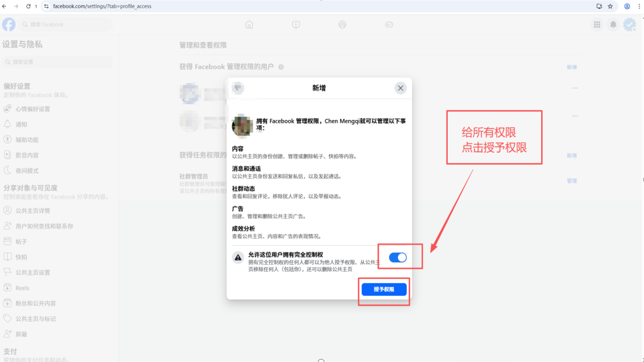
Task: Click 管理 link for 社群管理员
Action: 572,181
